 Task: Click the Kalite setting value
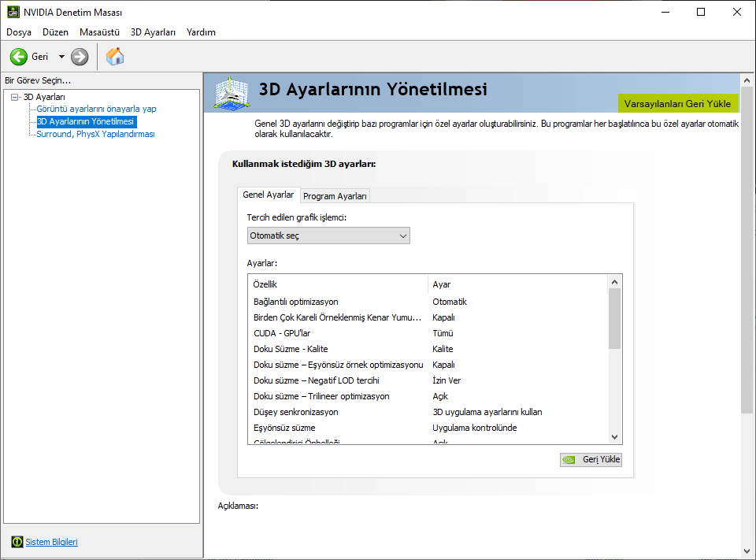443,349
